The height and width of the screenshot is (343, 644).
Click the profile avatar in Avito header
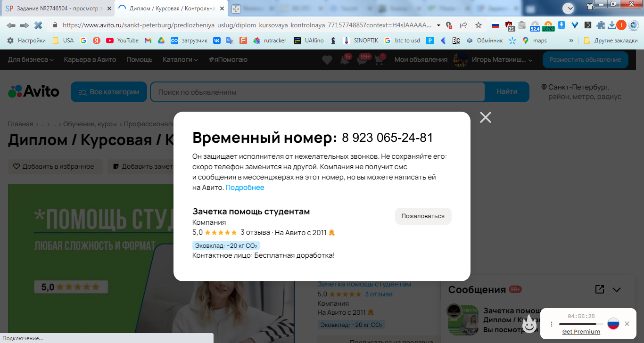click(x=460, y=60)
